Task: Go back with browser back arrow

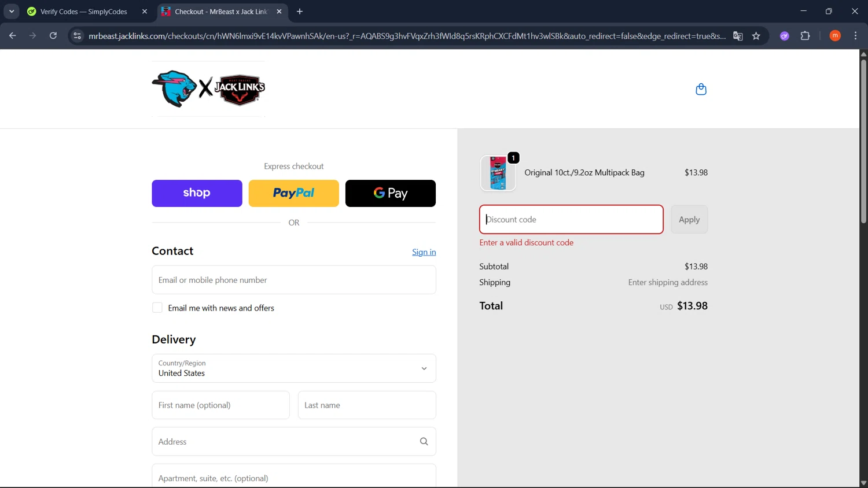Action: point(12,36)
